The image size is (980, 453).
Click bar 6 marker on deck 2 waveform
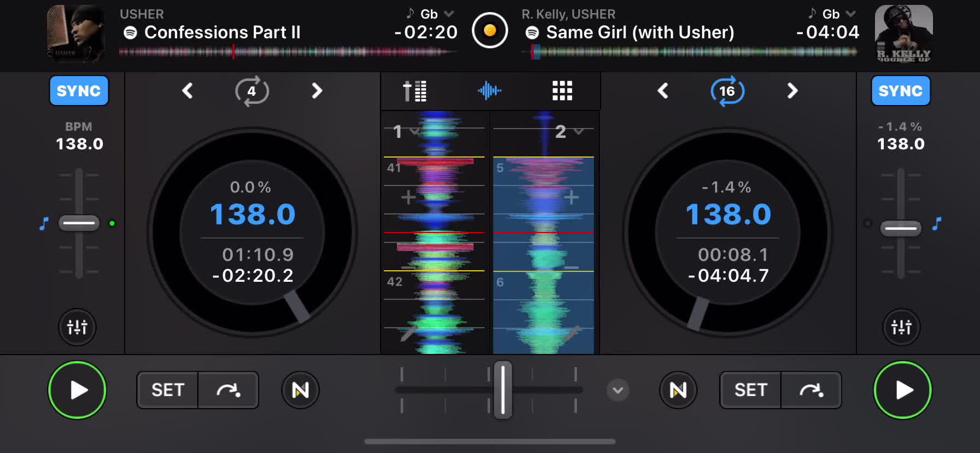click(x=500, y=282)
